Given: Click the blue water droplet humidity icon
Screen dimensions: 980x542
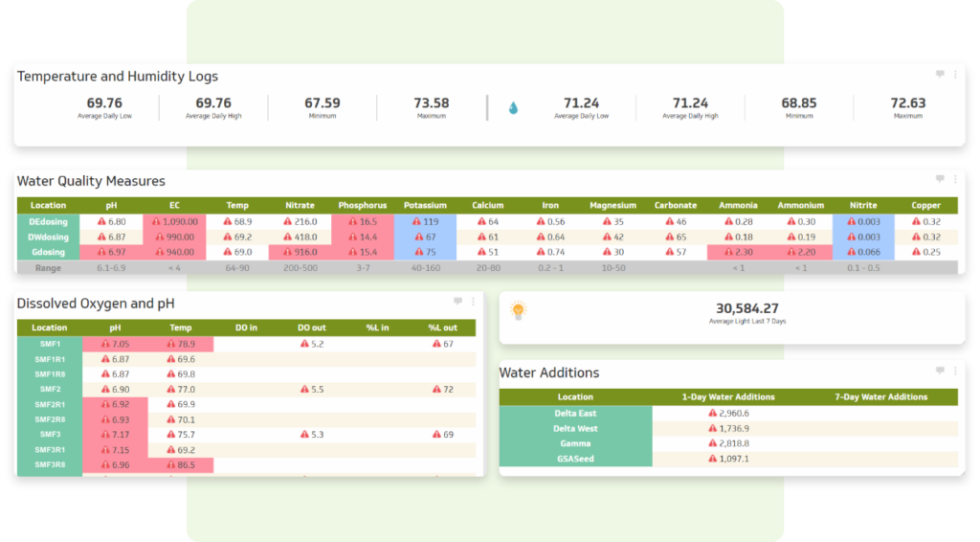Looking at the screenshot, I should coord(513,108).
